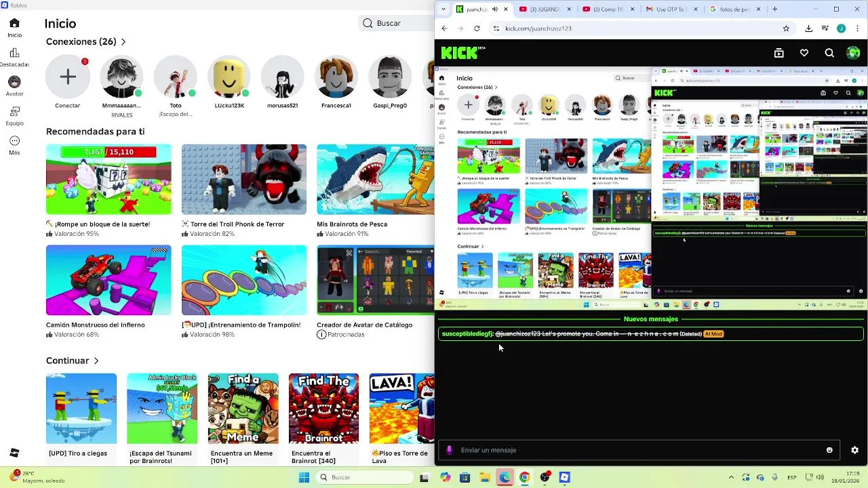Open File Explorer from taskbar
This screenshot has height=488, width=868.
pos(484,477)
